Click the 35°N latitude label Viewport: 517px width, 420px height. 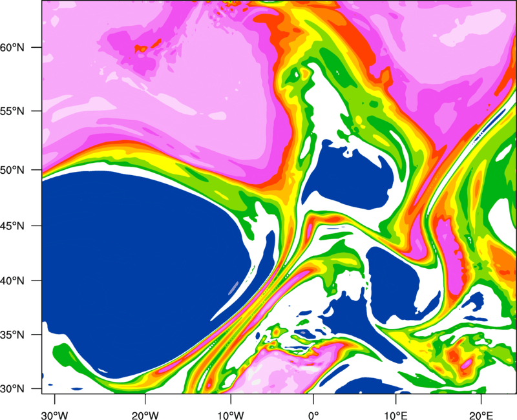[x=12, y=335]
